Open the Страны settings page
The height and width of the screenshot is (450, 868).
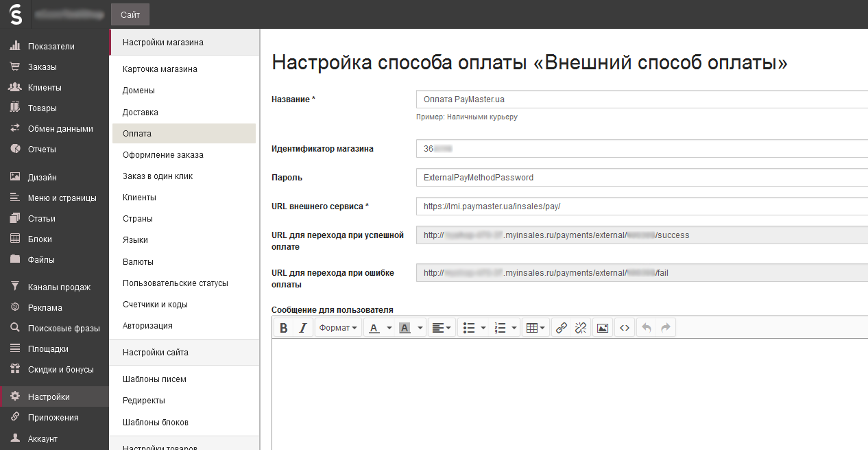click(138, 219)
